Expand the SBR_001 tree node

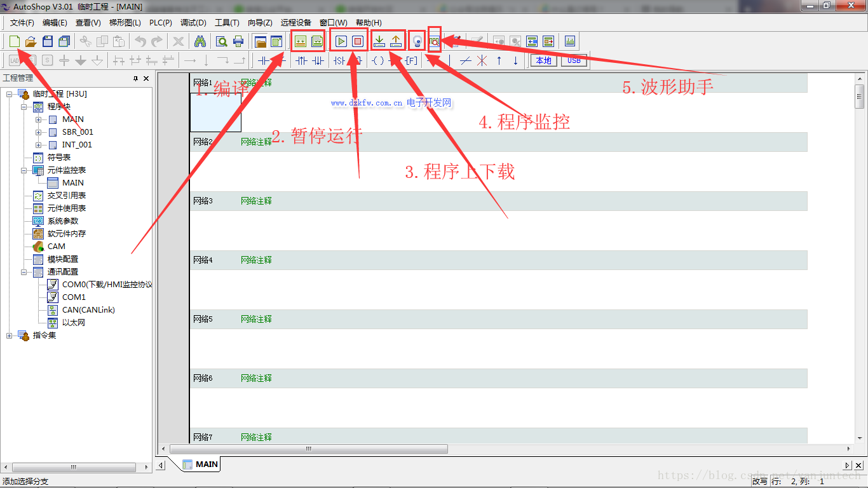[39, 132]
